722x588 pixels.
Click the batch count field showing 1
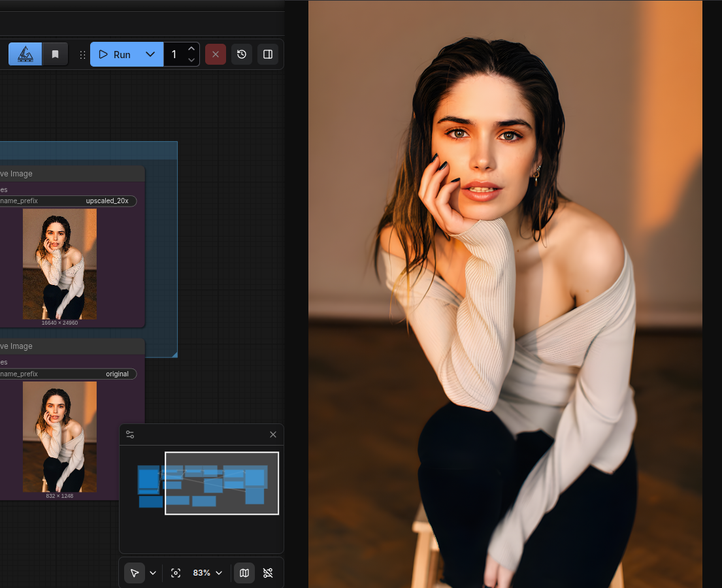click(x=174, y=54)
